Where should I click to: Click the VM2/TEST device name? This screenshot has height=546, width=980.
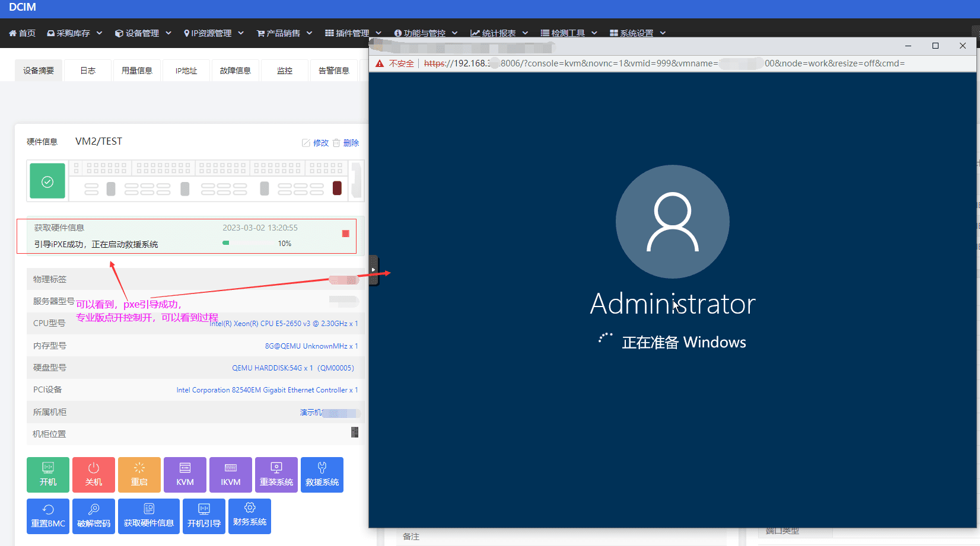(98, 141)
